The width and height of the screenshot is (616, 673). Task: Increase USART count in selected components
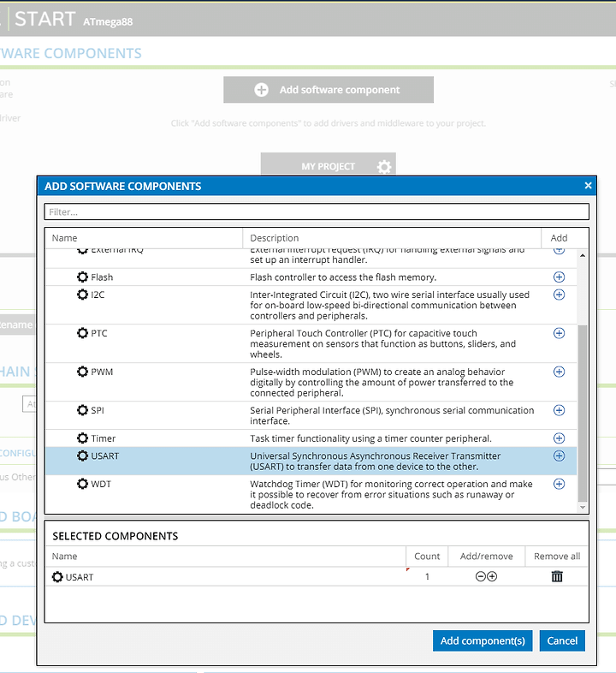(x=492, y=576)
